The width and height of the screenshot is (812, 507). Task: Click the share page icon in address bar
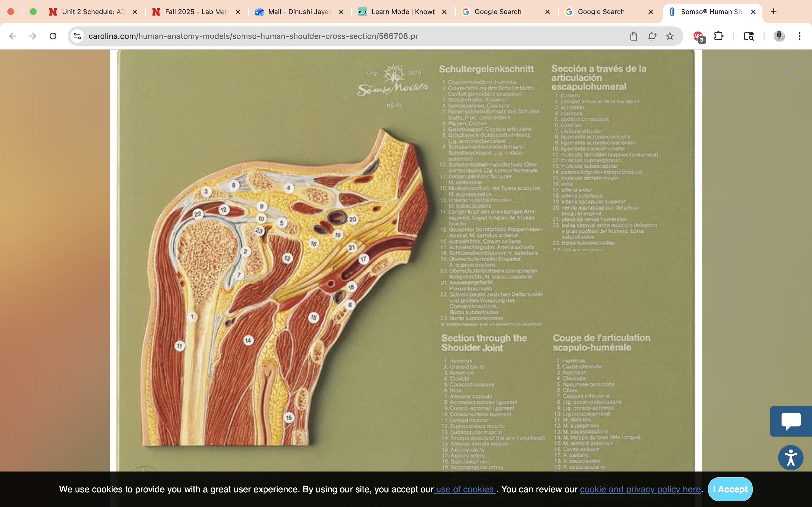pos(634,36)
